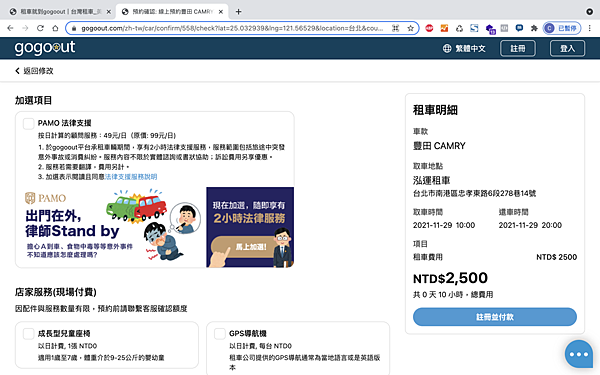Click the globe language icon
This screenshot has width=600, height=375.
click(x=447, y=49)
